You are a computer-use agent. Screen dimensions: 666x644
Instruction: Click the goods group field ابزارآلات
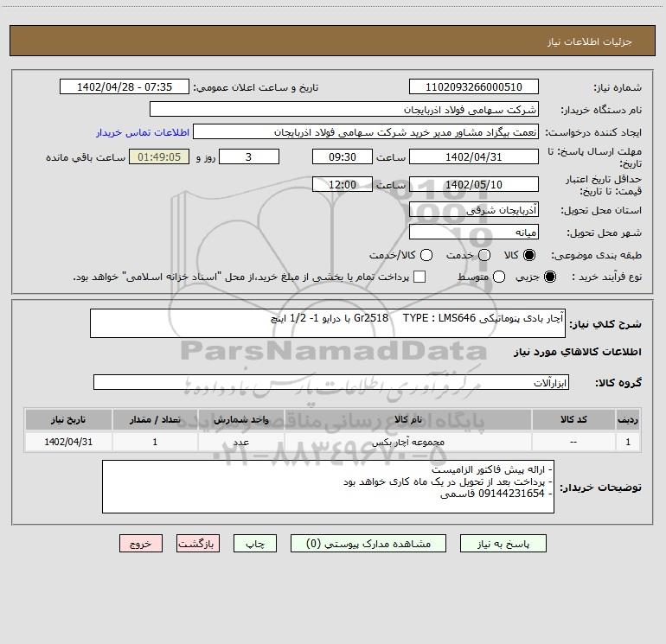tap(331, 382)
